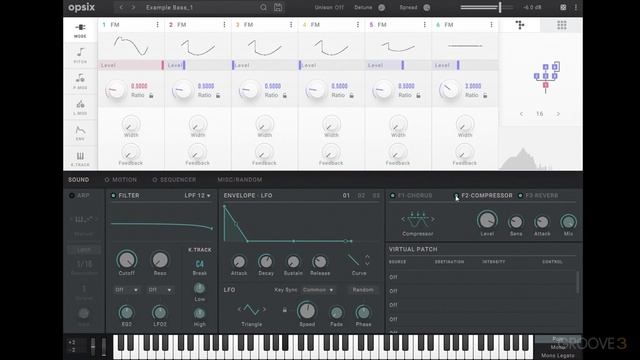Toggle the F1 CHORUS effect on
This screenshot has height=360, width=640.
tap(393, 196)
